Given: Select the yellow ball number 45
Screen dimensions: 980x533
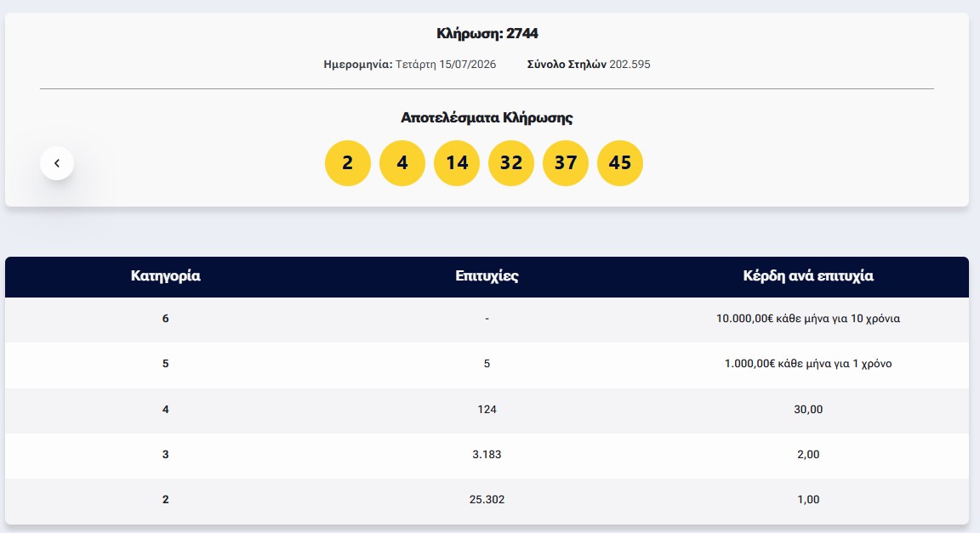Looking at the screenshot, I should [620, 163].
